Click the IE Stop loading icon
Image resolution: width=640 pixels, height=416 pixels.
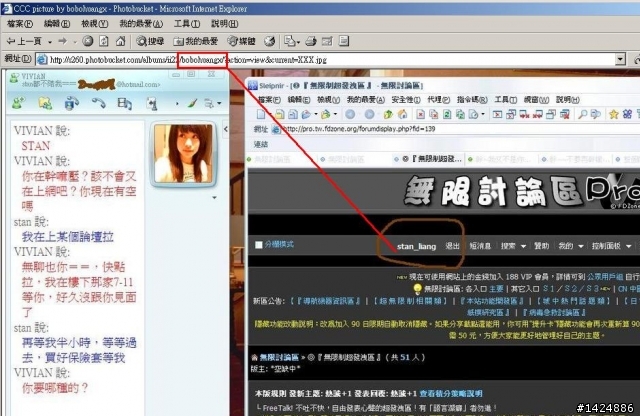tap(87, 41)
